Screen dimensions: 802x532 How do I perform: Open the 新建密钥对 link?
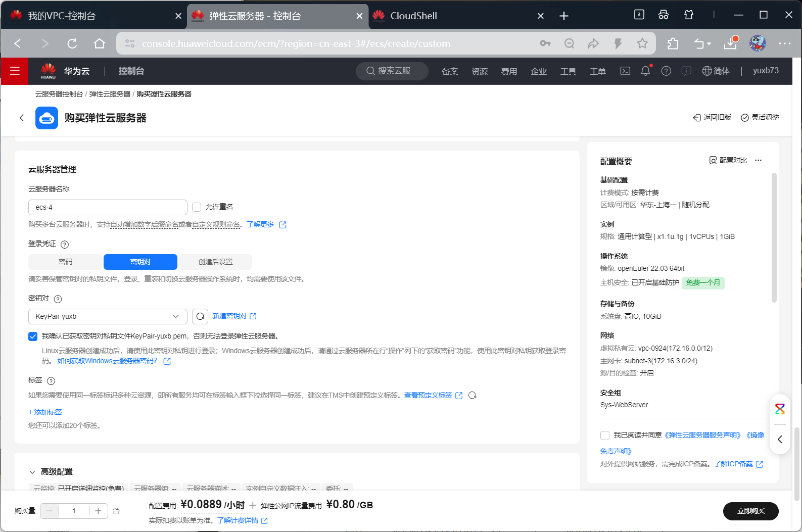click(234, 316)
